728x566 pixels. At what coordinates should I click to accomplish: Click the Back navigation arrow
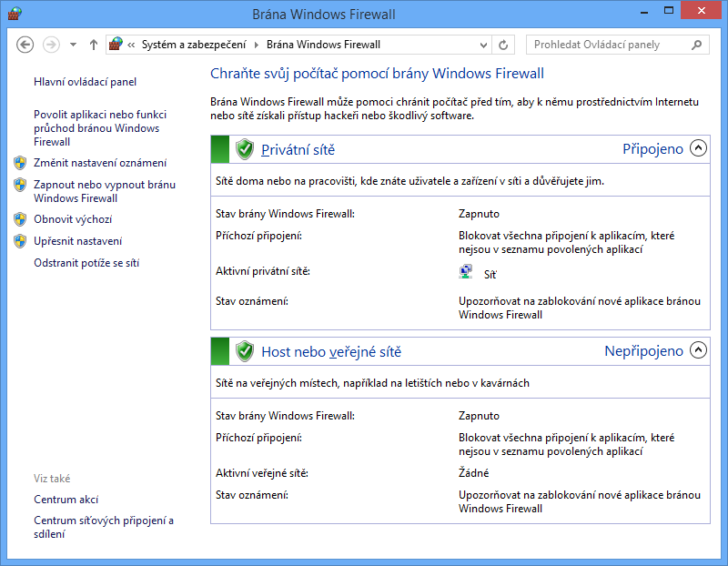coord(25,45)
